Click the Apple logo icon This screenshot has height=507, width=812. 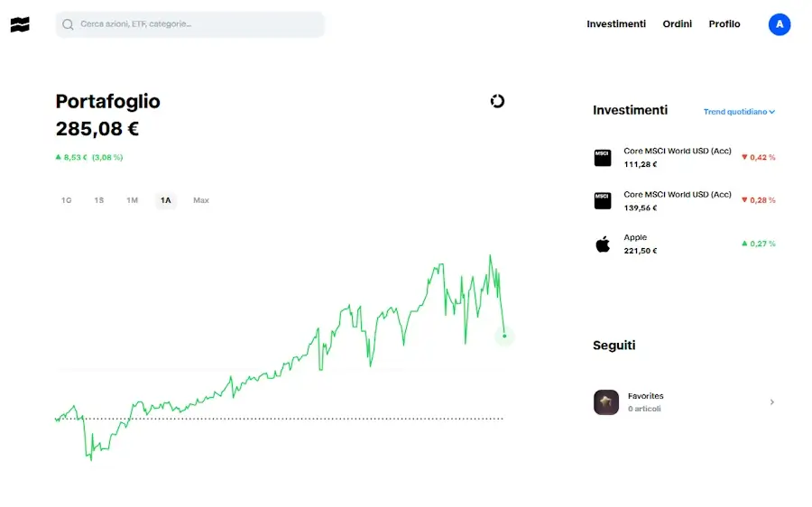(x=603, y=244)
